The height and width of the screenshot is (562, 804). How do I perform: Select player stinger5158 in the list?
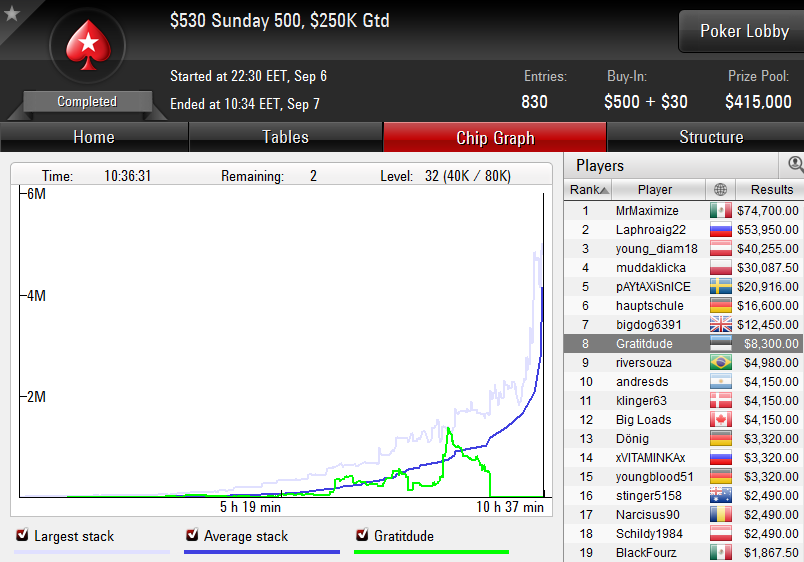(x=649, y=495)
